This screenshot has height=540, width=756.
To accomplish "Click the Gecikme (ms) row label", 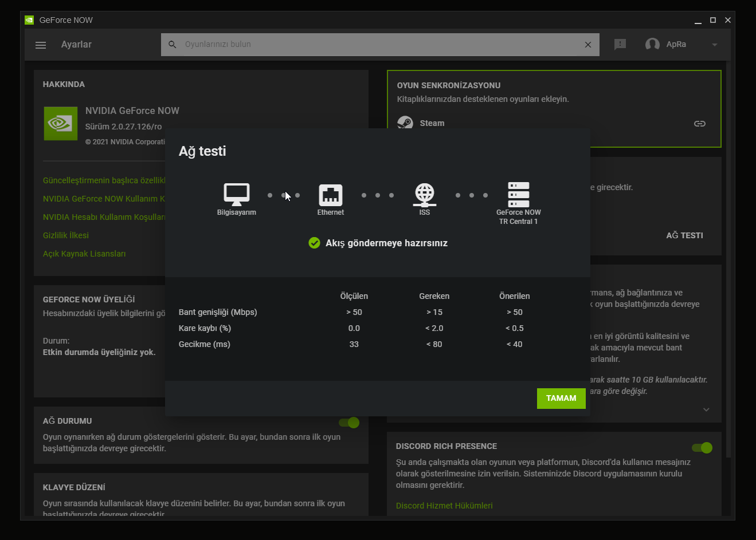I will point(205,344).
